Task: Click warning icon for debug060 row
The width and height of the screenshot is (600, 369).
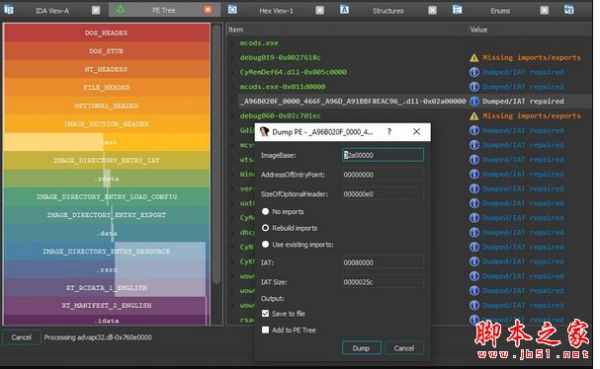Action: coord(474,116)
